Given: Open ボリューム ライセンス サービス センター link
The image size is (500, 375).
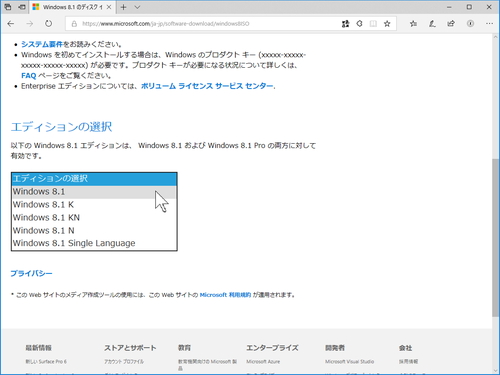Looking at the screenshot, I should pyautogui.click(x=207, y=86).
